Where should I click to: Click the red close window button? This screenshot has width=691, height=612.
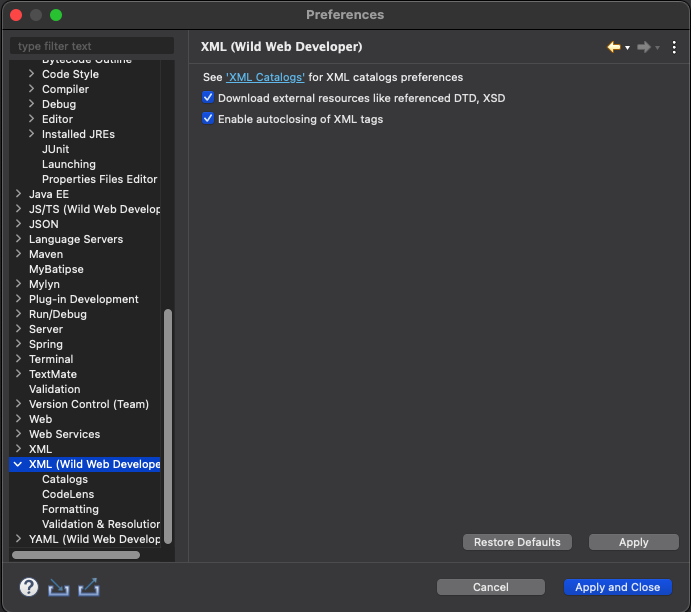click(16, 15)
